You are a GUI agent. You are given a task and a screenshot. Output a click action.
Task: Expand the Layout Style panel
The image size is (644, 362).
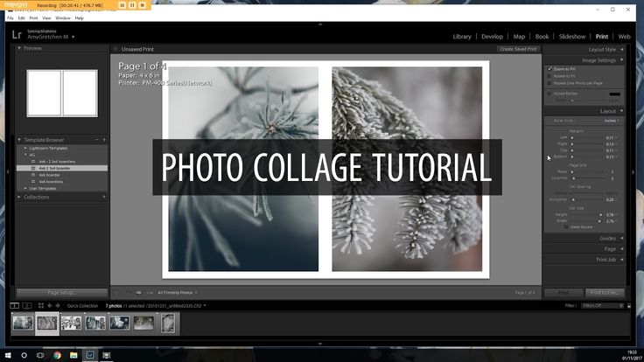[x=622, y=49]
